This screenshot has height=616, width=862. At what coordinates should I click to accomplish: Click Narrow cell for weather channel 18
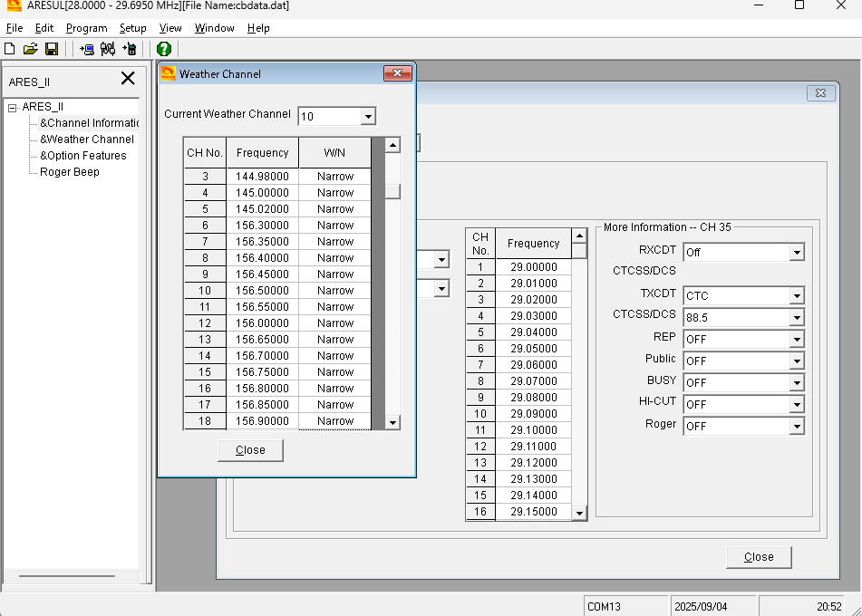point(334,421)
